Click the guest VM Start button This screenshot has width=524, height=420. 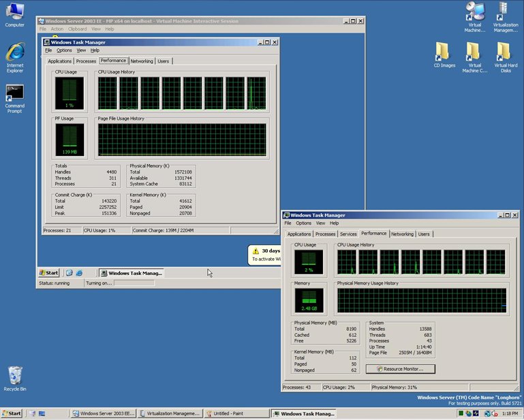point(49,273)
